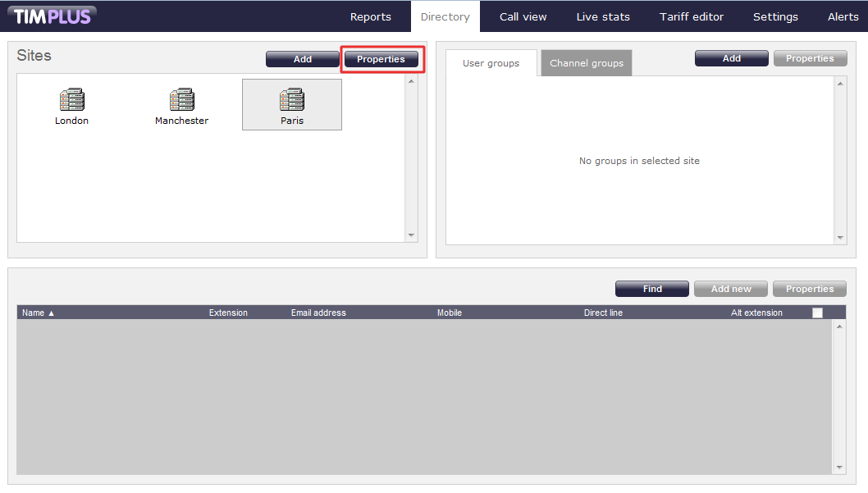
Task: Select the London site icon
Action: 71,101
